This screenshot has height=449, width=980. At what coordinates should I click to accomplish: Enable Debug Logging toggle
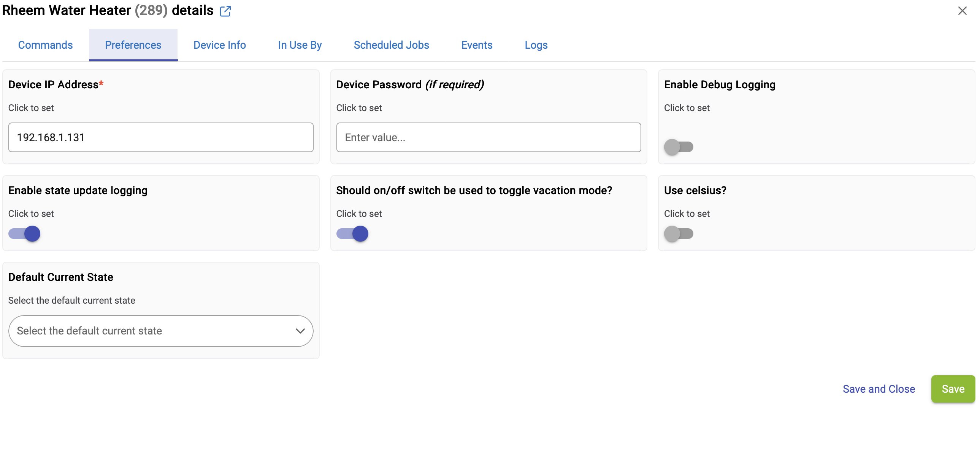(x=678, y=147)
